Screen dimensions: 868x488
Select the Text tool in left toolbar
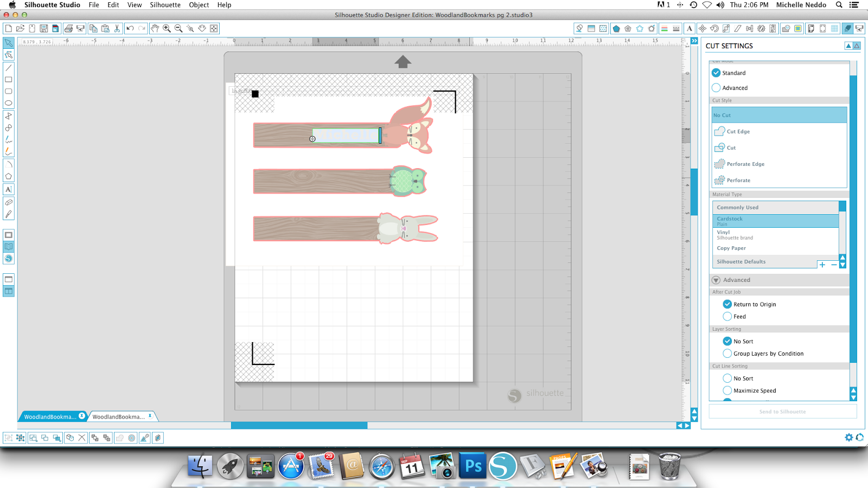[8, 189]
